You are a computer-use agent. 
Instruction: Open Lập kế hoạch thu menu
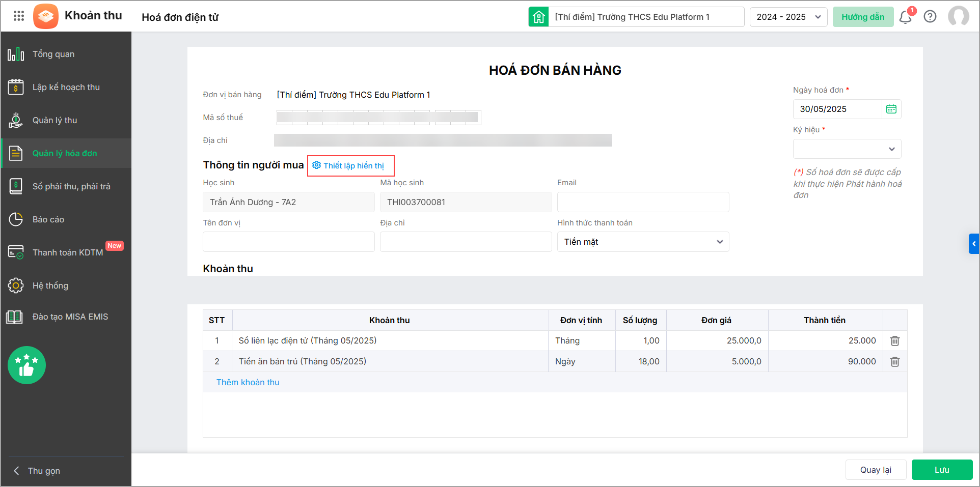[x=66, y=87]
